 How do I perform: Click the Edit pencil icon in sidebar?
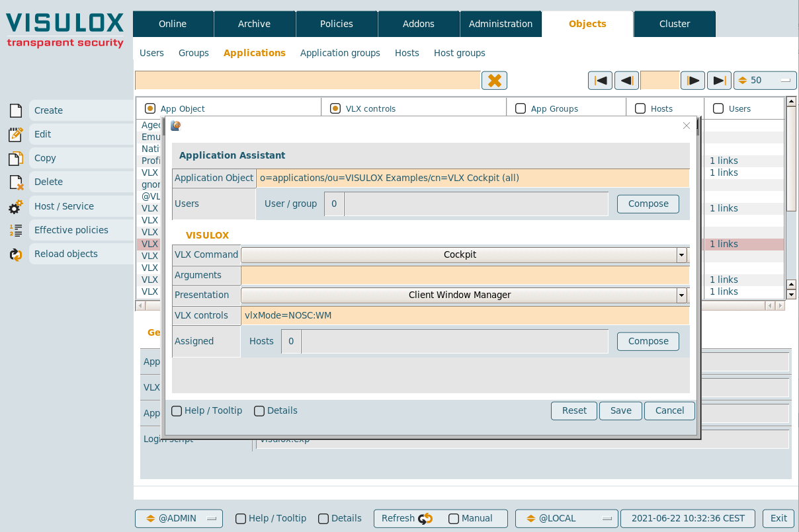(x=16, y=134)
